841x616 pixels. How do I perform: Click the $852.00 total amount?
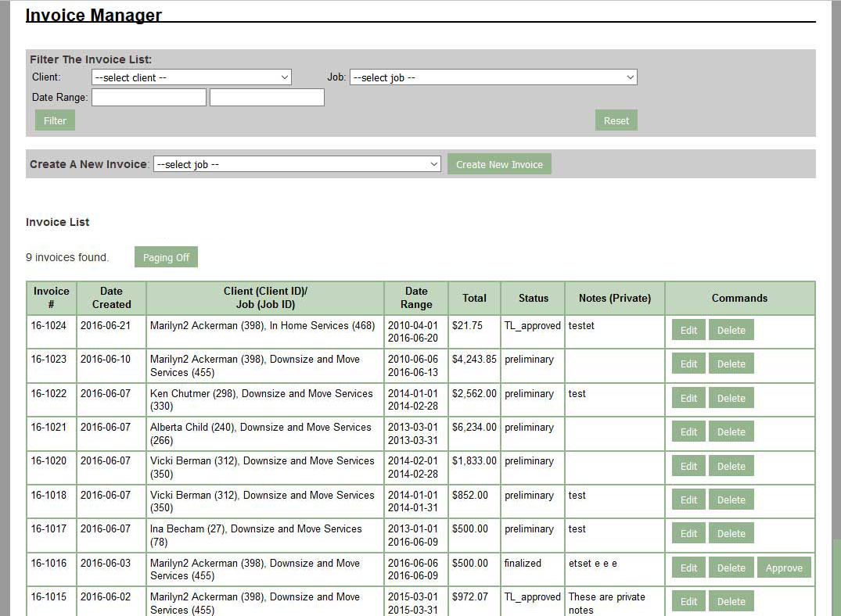point(470,496)
